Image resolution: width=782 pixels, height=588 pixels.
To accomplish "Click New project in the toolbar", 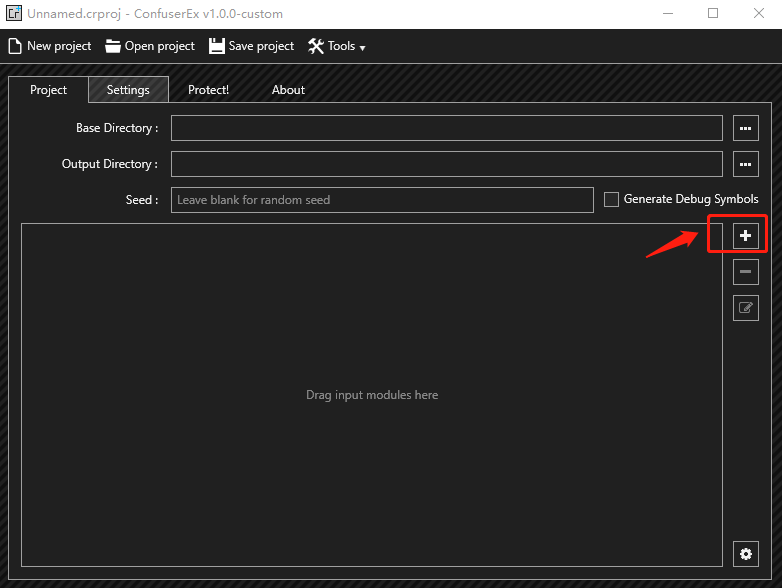I will pyautogui.click(x=50, y=46).
